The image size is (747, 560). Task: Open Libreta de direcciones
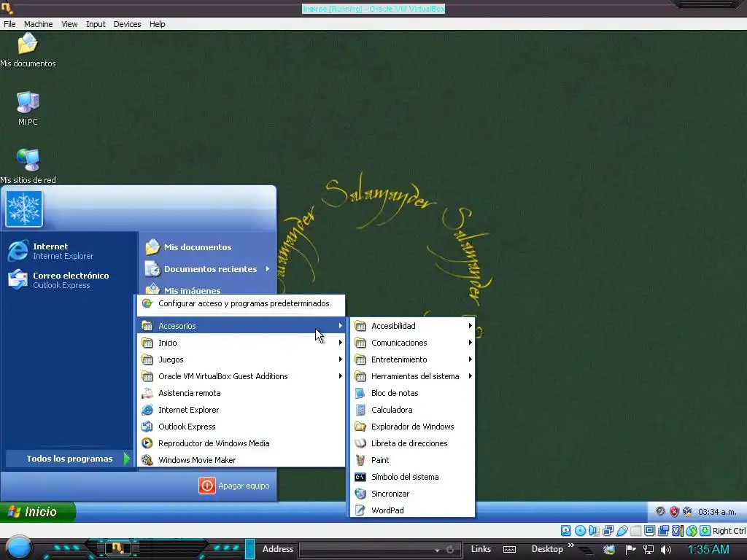pyautogui.click(x=413, y=443)
